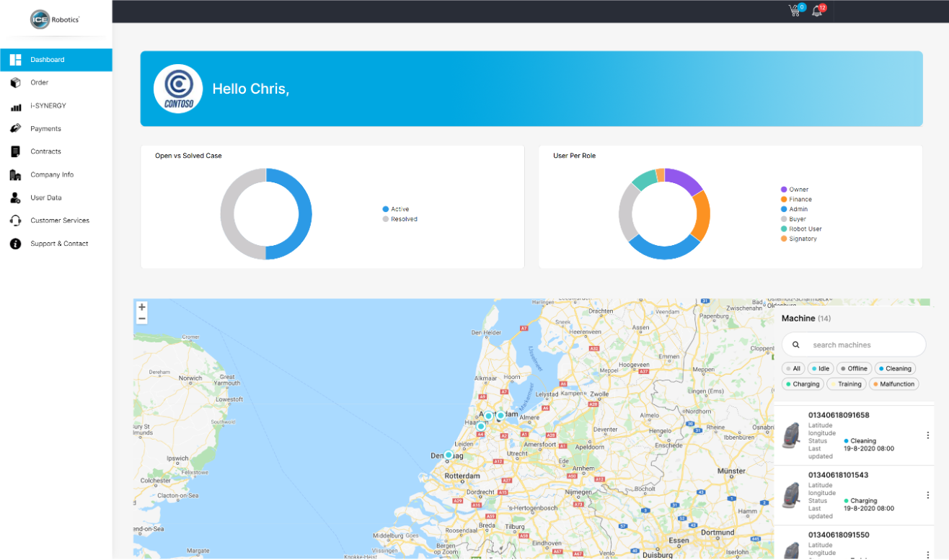Click the map marker near Haarlem
Viewport: 949px width, 560px height.
click(481, 426)
